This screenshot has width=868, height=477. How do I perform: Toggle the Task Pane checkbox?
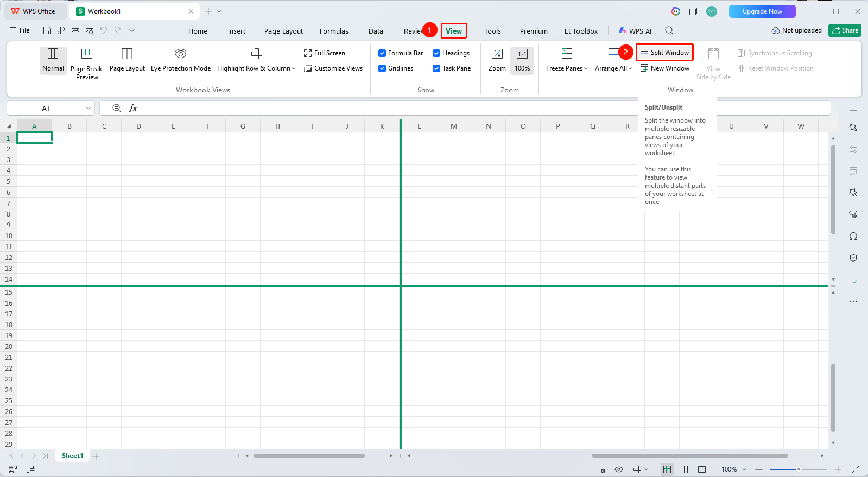point(436,68)
